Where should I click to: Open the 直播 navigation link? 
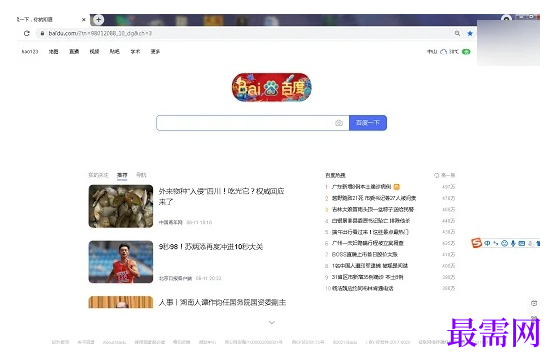pyautogui.click(x=74, y=52)
